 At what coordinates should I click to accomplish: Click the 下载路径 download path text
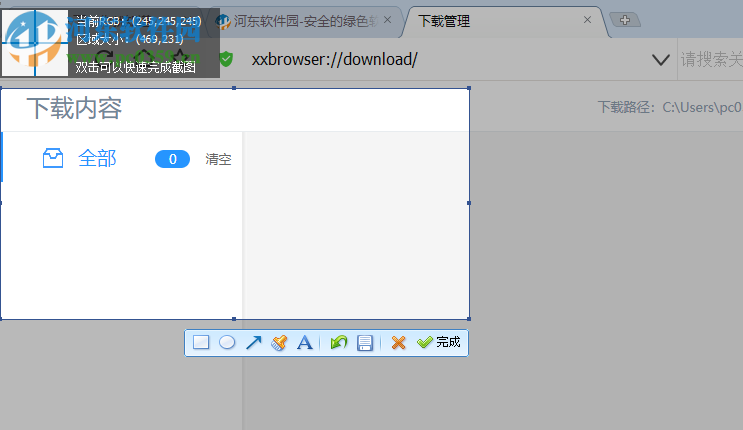(x=670, y=107)
